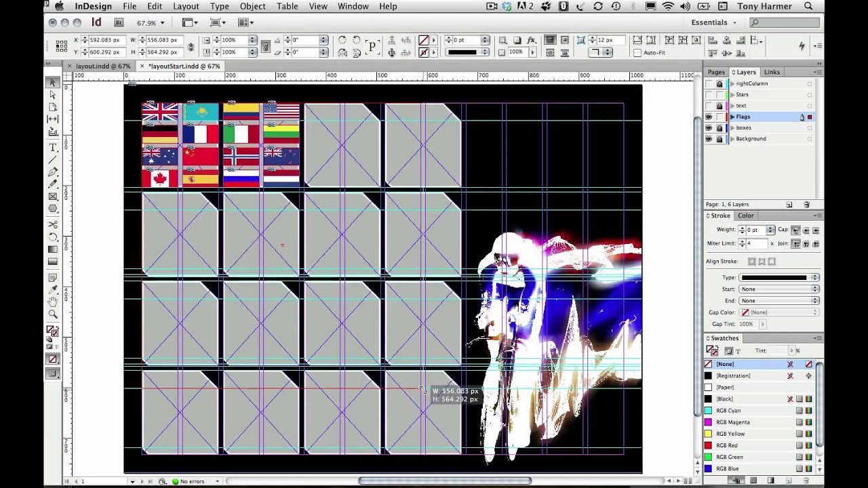Hide the Background layer

[x=709, y=139]
